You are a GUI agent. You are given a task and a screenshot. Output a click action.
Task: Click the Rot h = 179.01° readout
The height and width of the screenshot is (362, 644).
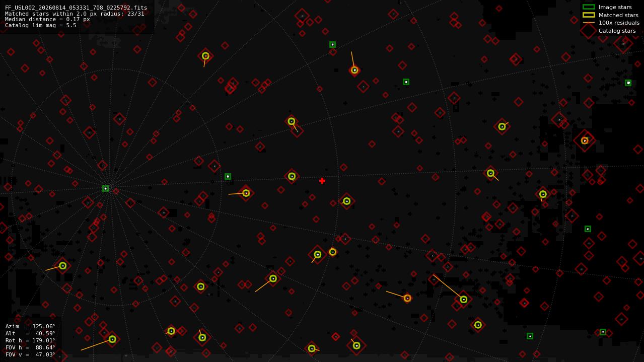point(30,340)
